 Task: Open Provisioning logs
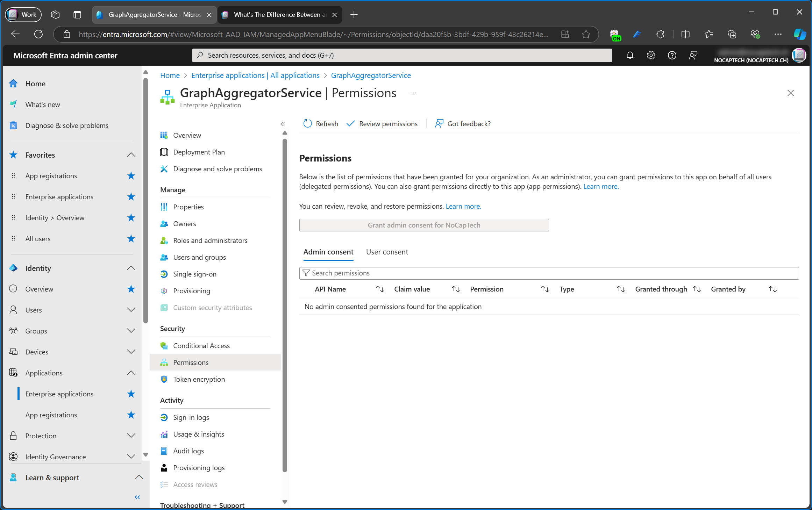coord(199,468)
